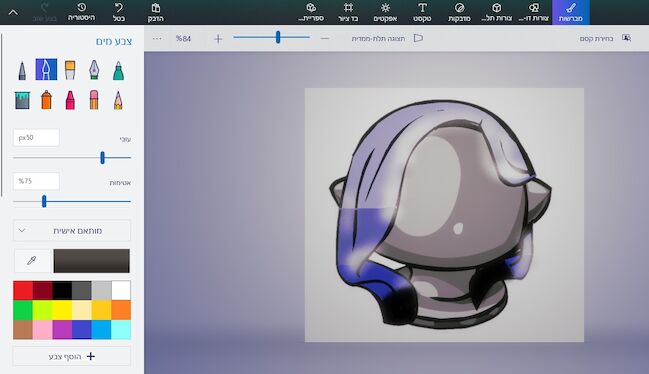Choose the dark gray palette swatch
This screenshot has width=649, height=374.
[82, 290]
